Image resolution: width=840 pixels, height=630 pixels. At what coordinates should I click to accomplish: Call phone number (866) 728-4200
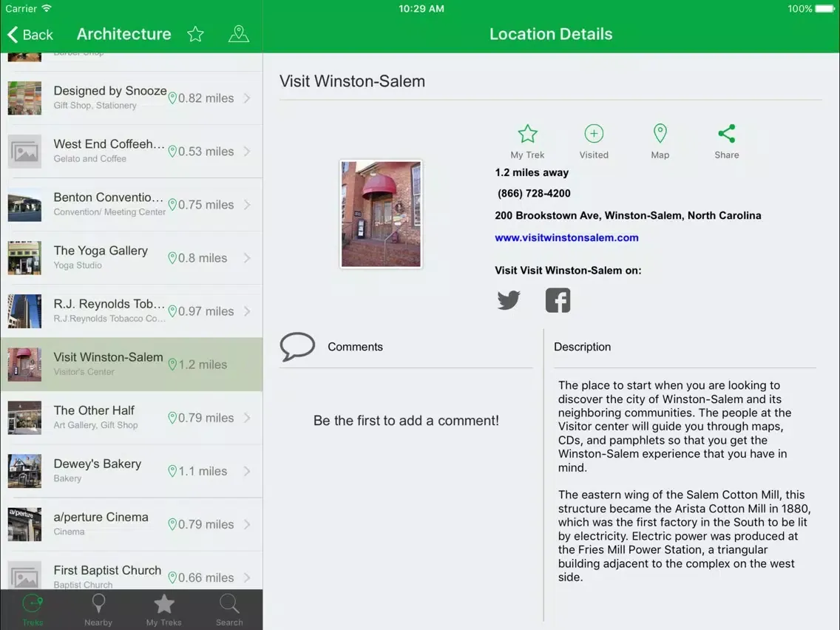tap(534, 194)
